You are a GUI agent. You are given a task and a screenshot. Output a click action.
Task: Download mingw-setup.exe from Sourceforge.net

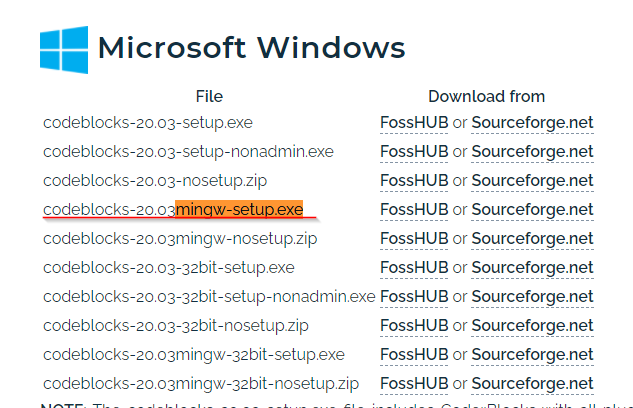(x=532, y=210)
